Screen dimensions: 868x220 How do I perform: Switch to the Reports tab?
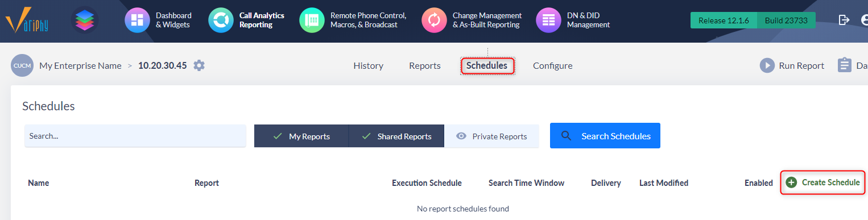coord(425,65)
